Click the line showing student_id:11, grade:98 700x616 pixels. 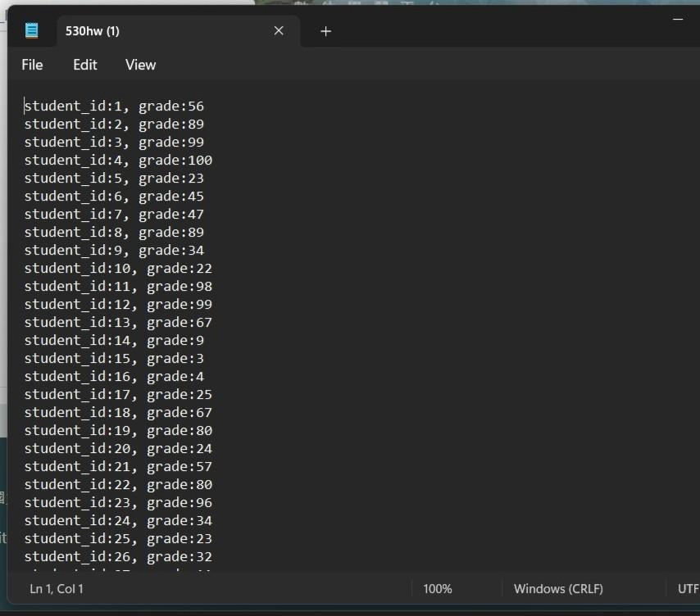pos(119,286)
